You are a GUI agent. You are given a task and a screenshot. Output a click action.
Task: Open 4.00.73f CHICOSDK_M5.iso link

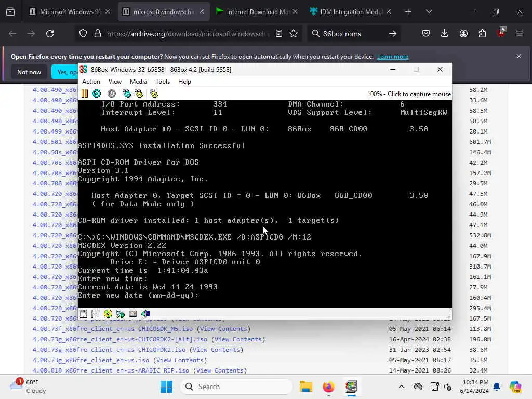tap(113, 329)
